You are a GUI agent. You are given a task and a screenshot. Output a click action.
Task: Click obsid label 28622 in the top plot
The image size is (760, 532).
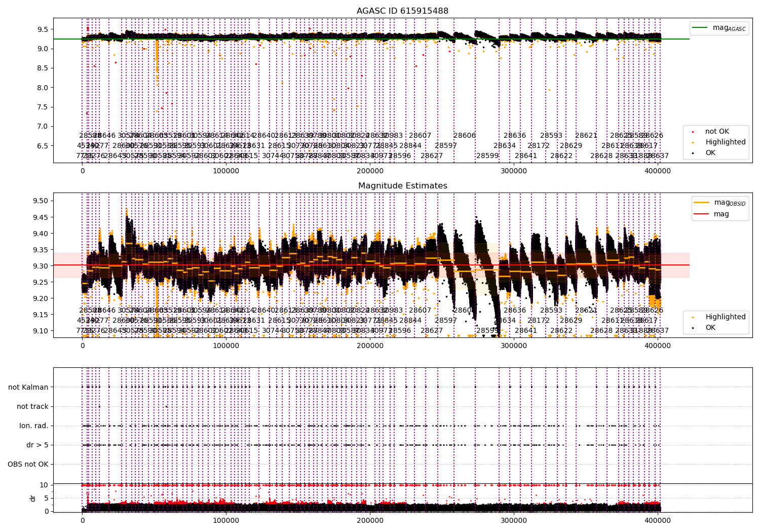[x=561, y=156]
